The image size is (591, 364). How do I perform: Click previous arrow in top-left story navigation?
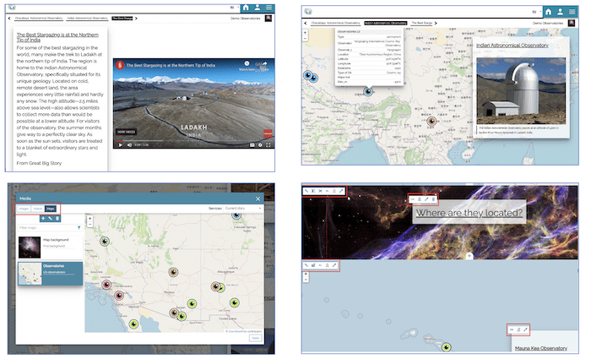[x=8, y=18]
